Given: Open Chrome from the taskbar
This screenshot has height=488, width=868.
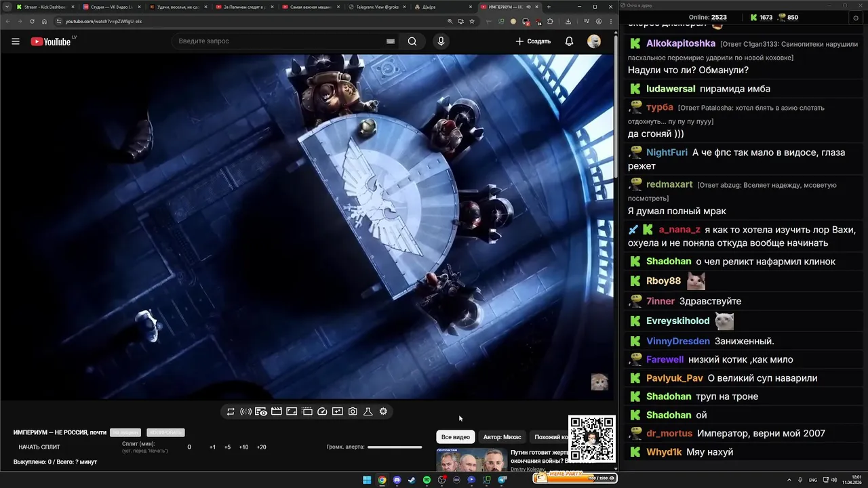Looking at the screenshot, I should [x=382, y=480].
